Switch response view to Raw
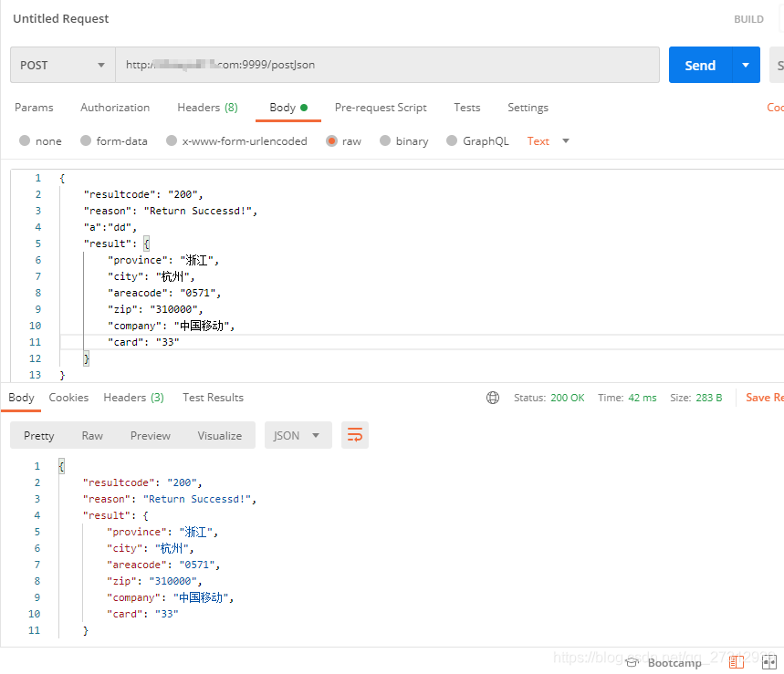This screenshot has height=674, width=784. pyautogui.click(x=92, y=436)
